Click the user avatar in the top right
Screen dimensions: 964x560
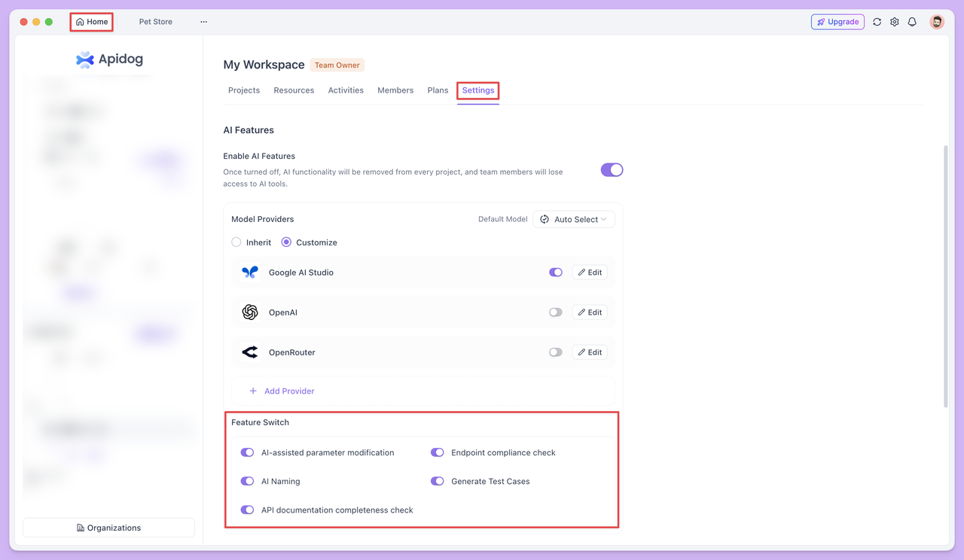point(936,22)
